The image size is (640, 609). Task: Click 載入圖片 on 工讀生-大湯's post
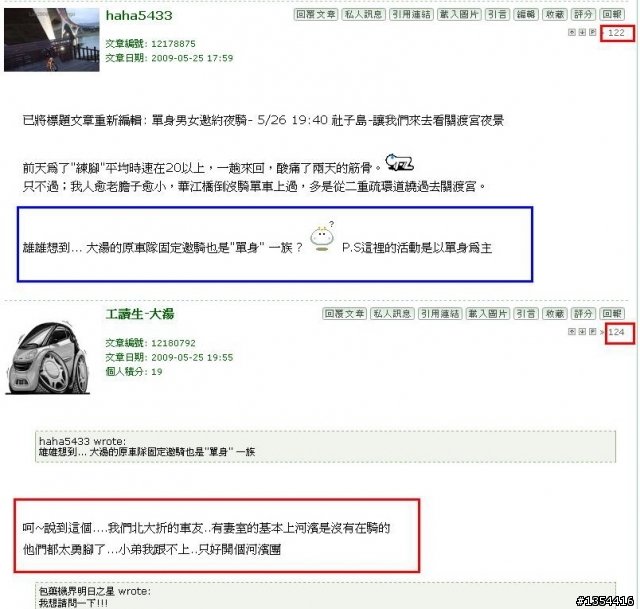(x=488, y=314)
